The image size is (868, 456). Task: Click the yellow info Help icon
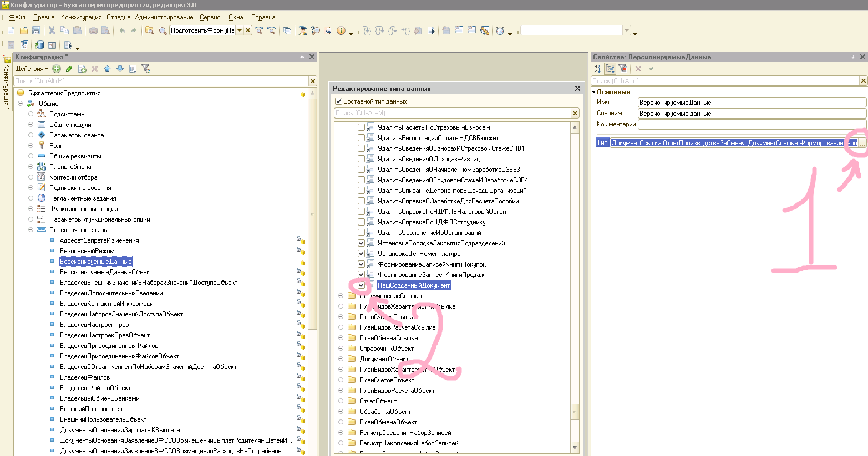[x=341, y=30]
